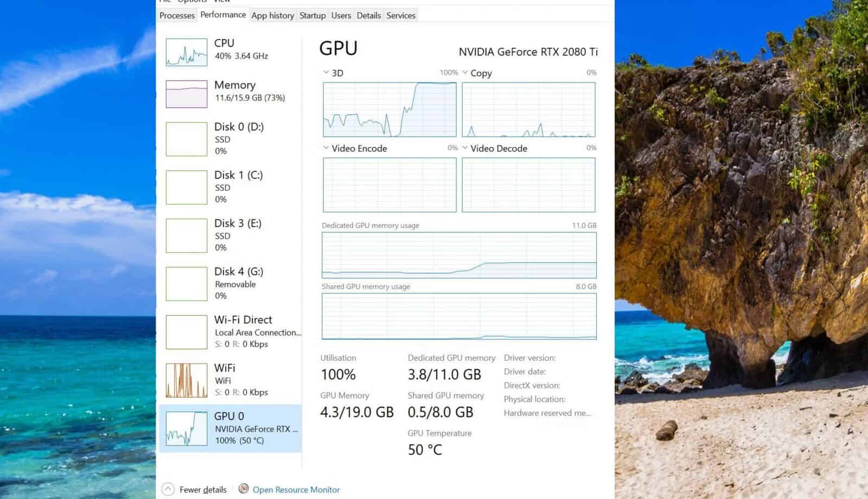
Task: Click the Hardware reserved memory label
Action: click(x=547, y=413)
